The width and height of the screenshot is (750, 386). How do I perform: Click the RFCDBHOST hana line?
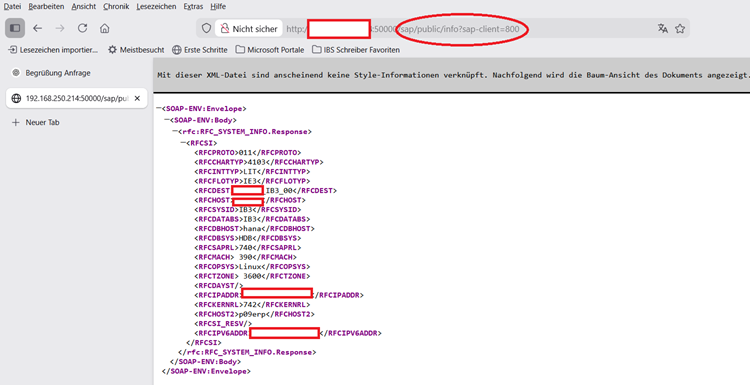[254, 229]
